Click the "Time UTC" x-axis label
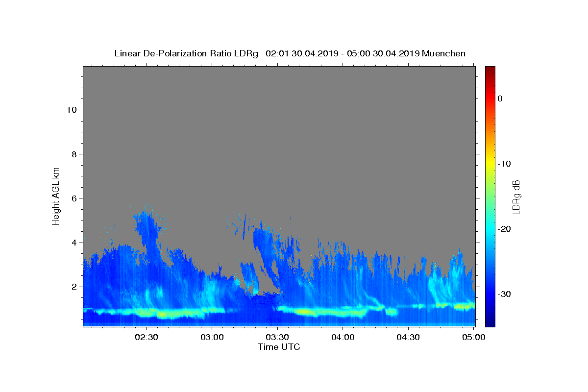588x392 pixels. click(x=279, y=347)
